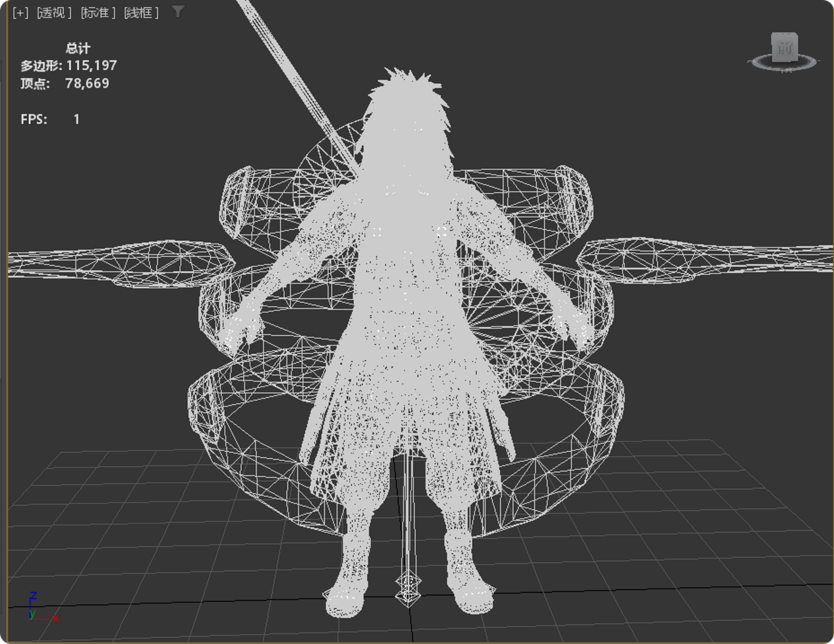Screen dimensions: 834x644
Task: Select the polygon count 115,197 text
Action: pos(91,66)
